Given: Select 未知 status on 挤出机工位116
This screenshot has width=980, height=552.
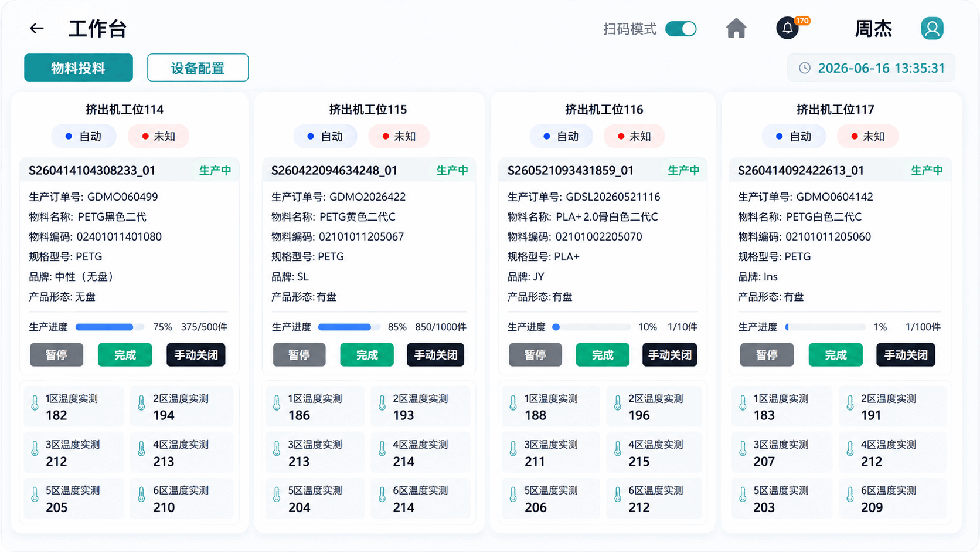Looking at the screenshot, I should coord(634,136).
